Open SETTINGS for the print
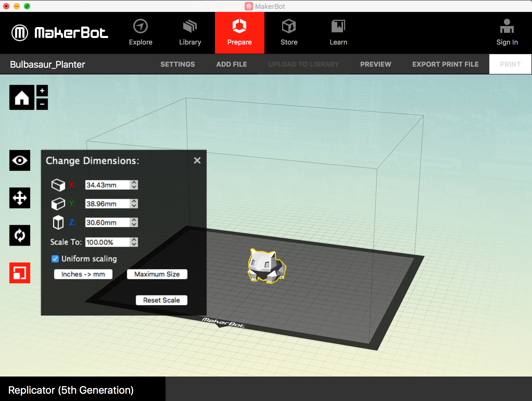This screenshot has height=401, width=532. point(178,64)
